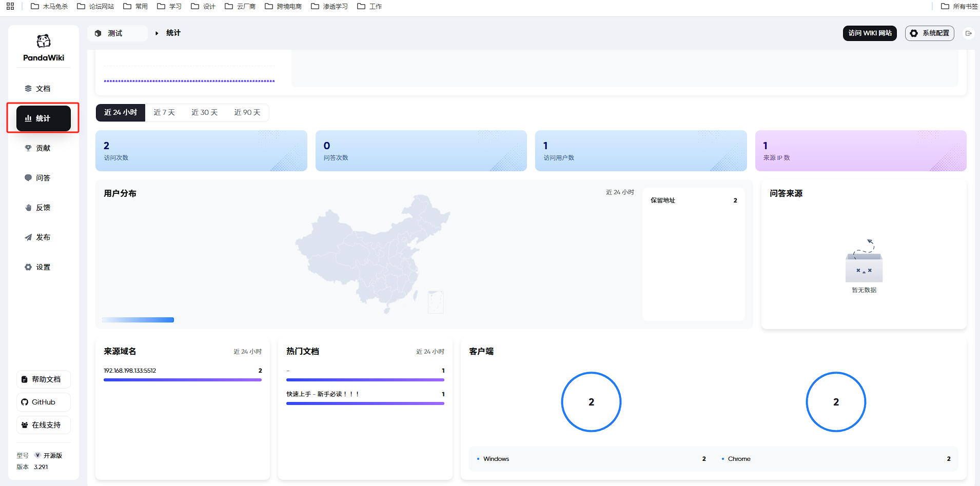
Task: Expand the 跨境电商 bookmark folder
Action: [x=283, y=6]
